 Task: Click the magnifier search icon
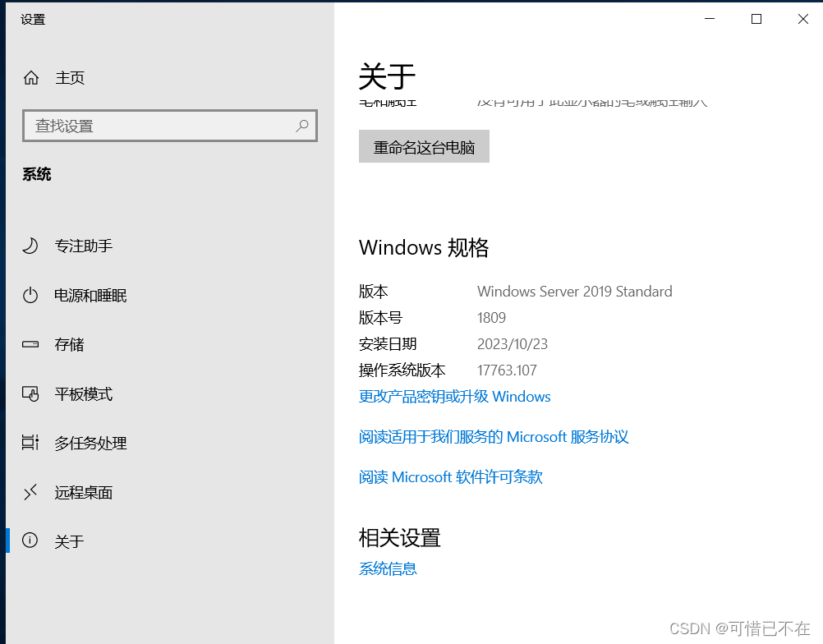301,126
